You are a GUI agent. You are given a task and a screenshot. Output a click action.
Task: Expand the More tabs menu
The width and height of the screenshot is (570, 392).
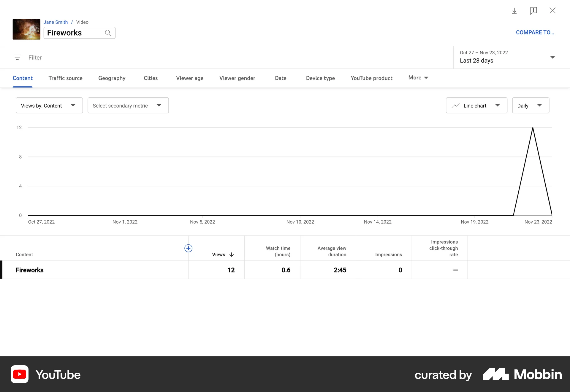click(418, 78)
